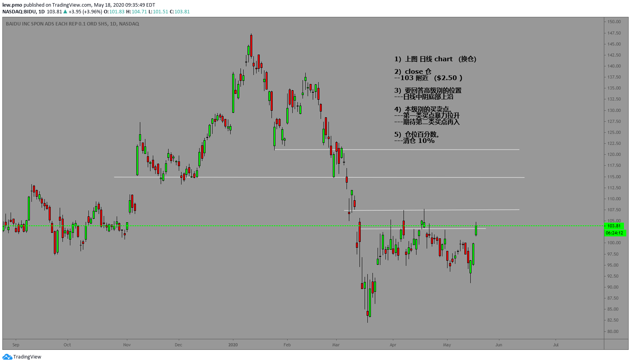Click the open value 101.83 in header
631x364 pixels.
(117, 12)
